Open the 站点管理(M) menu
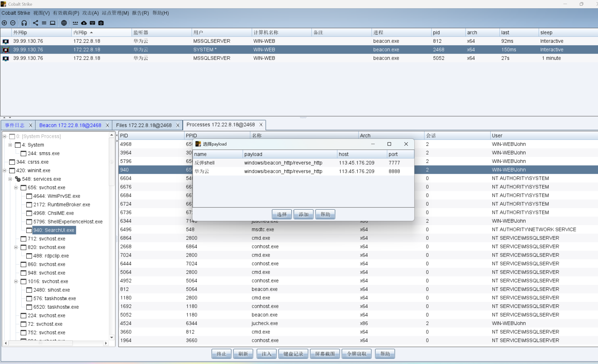 [x=115, y=13]
